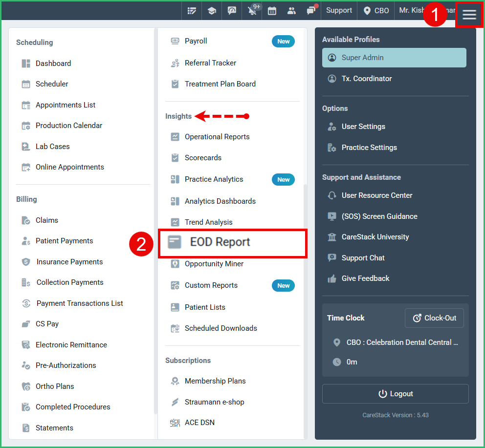Open Production Calendar
The image size is (485, 448).
[x=69, y=125]
